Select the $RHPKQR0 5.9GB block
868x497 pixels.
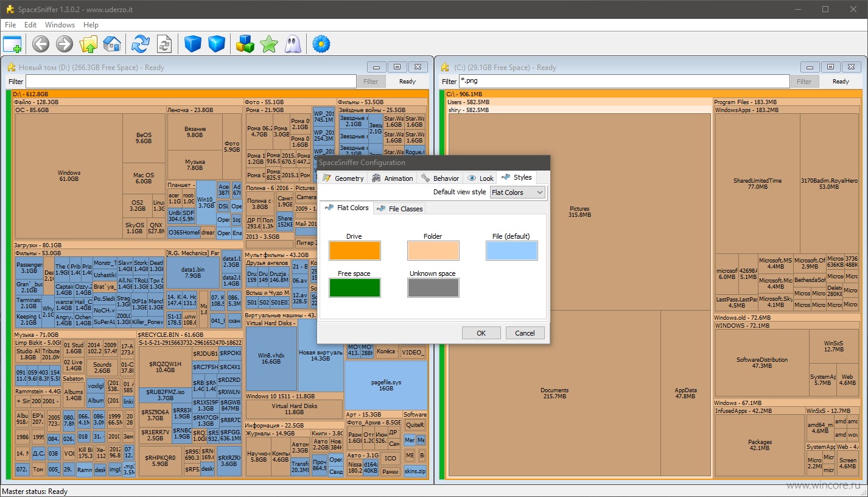(x=160, y=460)
